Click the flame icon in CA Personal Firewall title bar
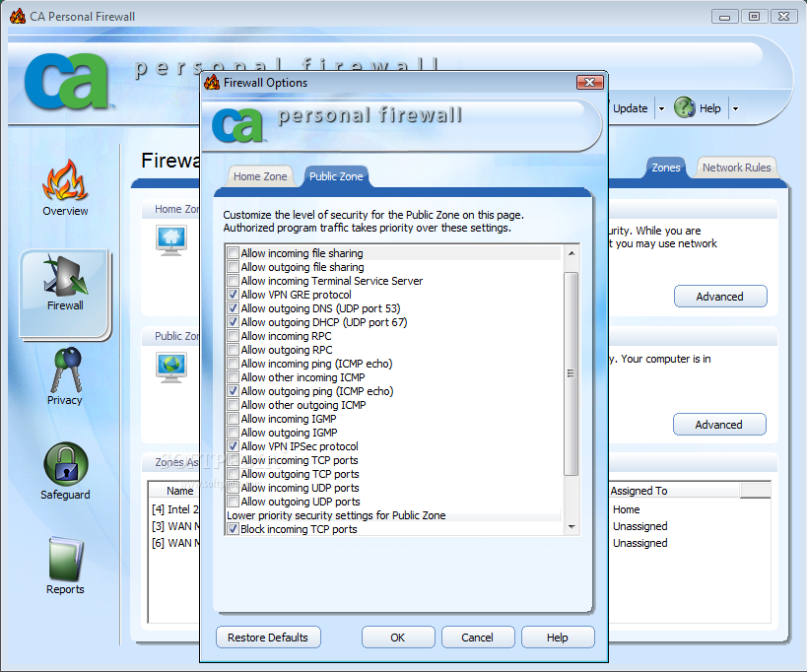 tap(17, 17)
